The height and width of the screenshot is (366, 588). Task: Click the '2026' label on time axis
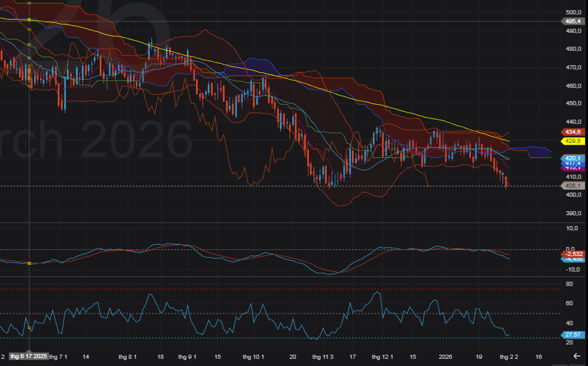(x=444, y=356)
